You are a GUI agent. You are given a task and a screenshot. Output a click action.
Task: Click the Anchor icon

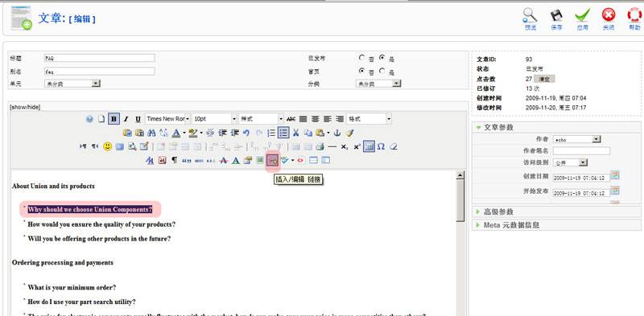click(337, 133)
